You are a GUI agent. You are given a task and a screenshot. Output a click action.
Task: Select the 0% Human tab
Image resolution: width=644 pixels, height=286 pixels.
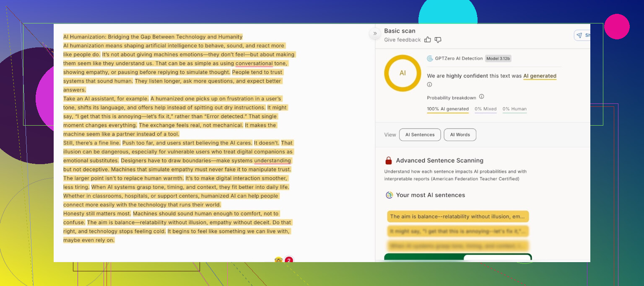514,109
